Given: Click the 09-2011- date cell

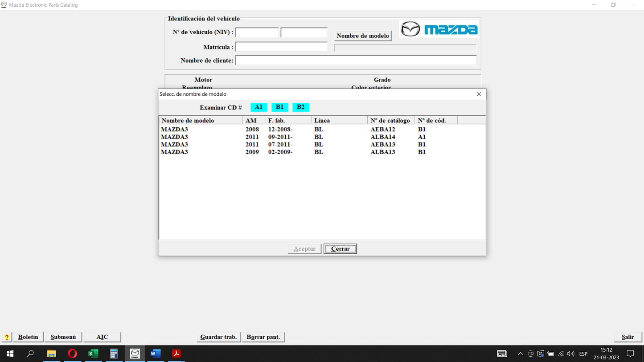Looking at the screenshot, I should point(280,137).
